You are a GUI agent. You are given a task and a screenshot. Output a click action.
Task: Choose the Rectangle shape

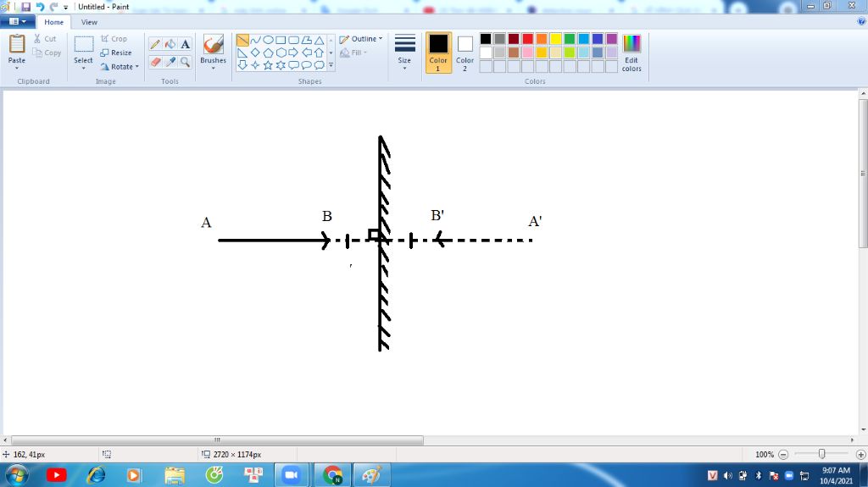coord(281,40)
